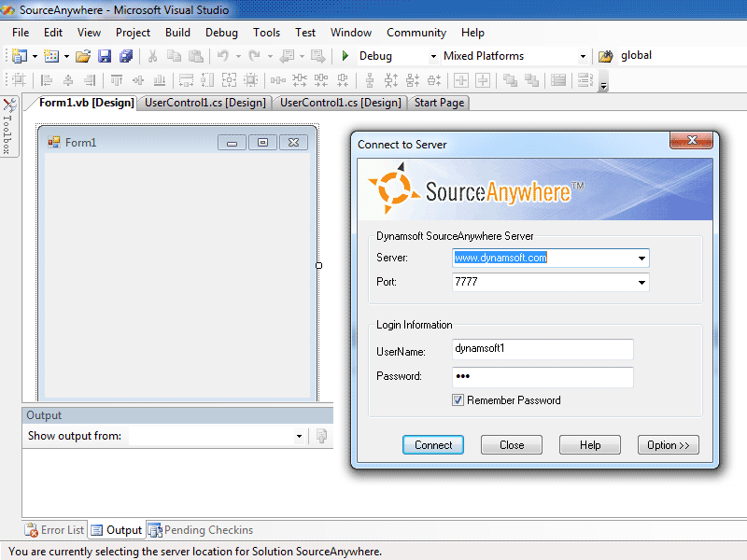This screenshot has height=560, width=747.
Task: Select the Undo icon
Action: [x=221, y=55]
